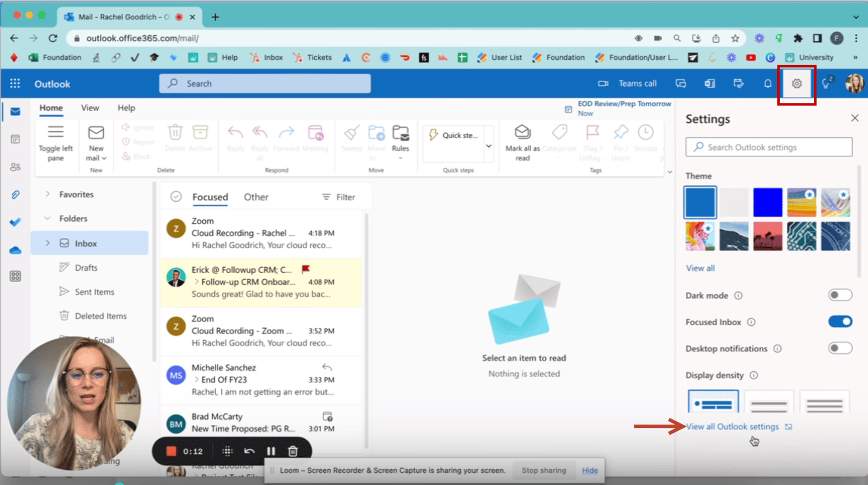868x485 pixels.
Task: Open the Quick steps expander
Action: (488, 146)
